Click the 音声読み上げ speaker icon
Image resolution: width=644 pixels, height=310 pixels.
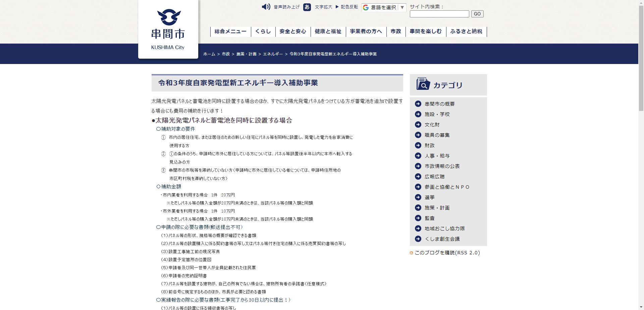click(265, 7)
